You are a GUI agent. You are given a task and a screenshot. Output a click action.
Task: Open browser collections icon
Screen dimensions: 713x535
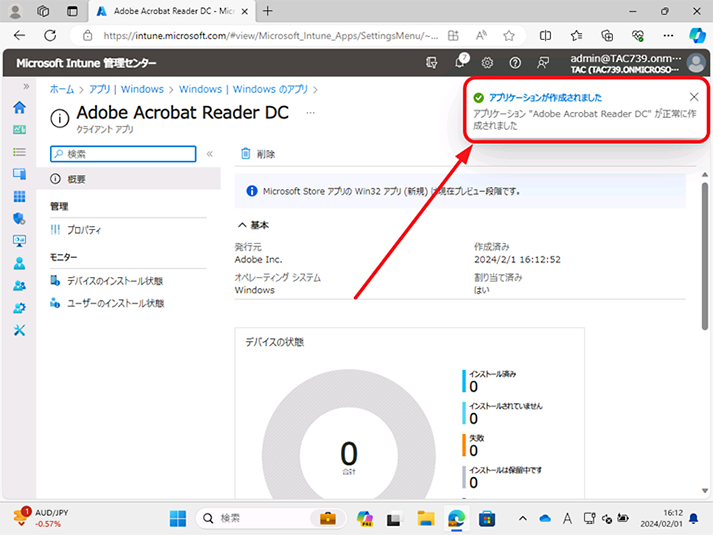[607, 35]
